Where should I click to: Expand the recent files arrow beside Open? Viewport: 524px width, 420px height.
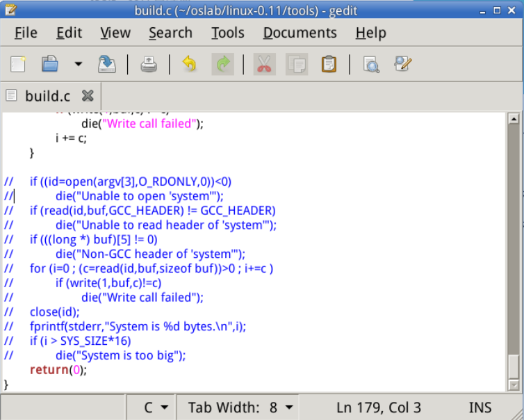point(79,64)
